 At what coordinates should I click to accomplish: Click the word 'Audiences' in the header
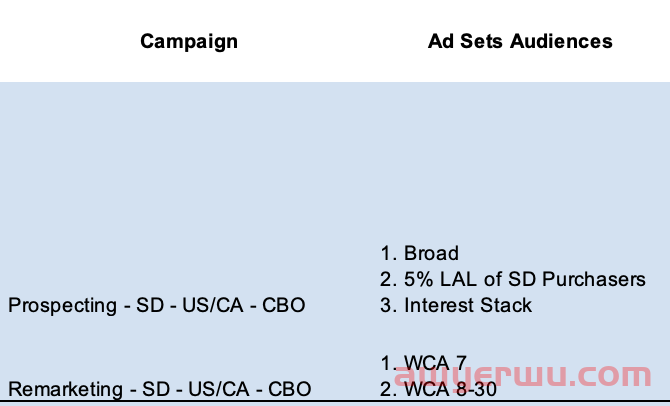click(561, 41)
